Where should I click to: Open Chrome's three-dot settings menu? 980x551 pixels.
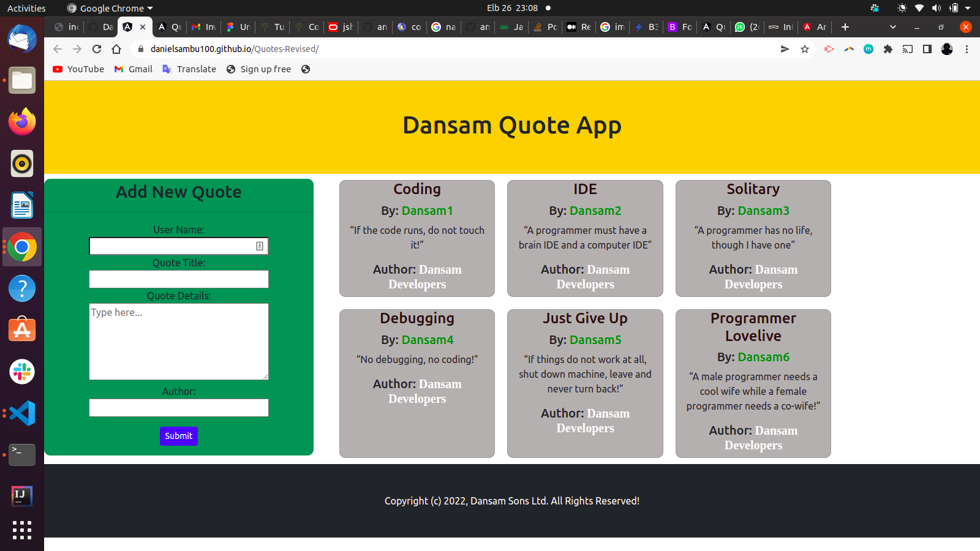(967, 49)
